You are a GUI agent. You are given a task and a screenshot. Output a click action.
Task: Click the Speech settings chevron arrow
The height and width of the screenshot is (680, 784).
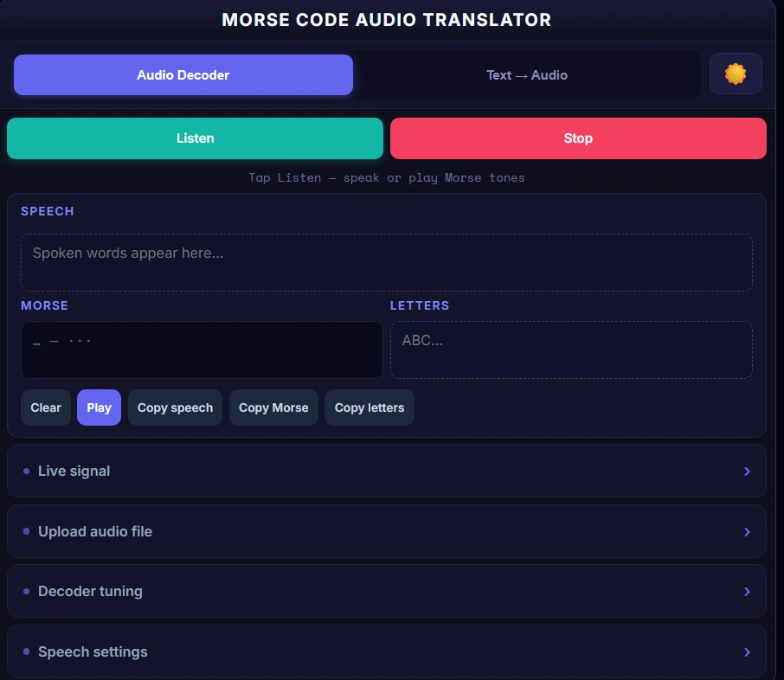(x=747, y=652)
